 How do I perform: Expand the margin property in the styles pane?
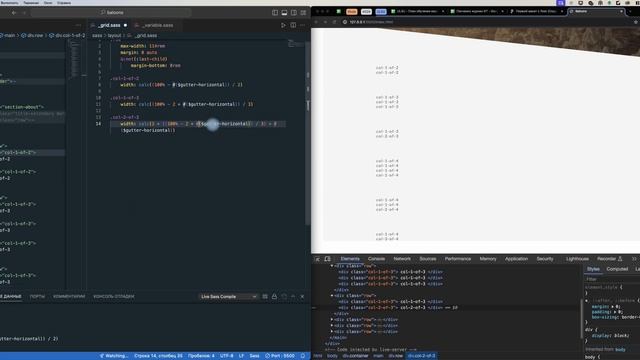(x=612, y=307)
